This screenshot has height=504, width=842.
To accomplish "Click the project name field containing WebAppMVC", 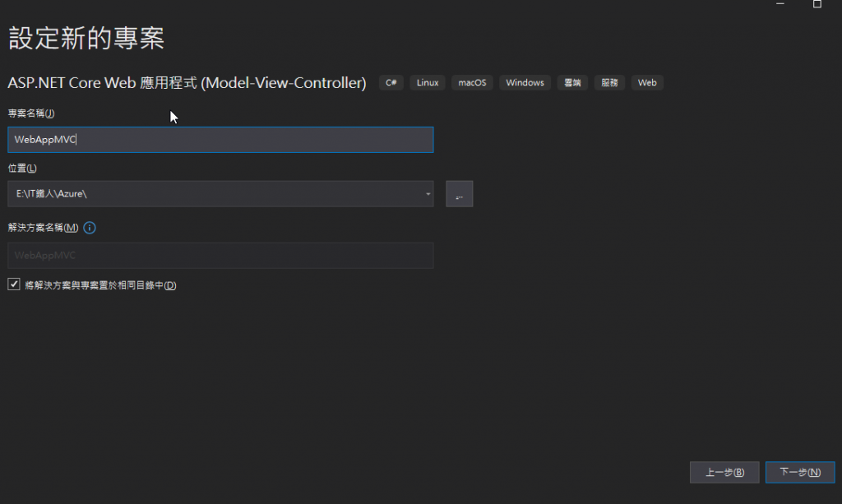I will pos(220,140).
